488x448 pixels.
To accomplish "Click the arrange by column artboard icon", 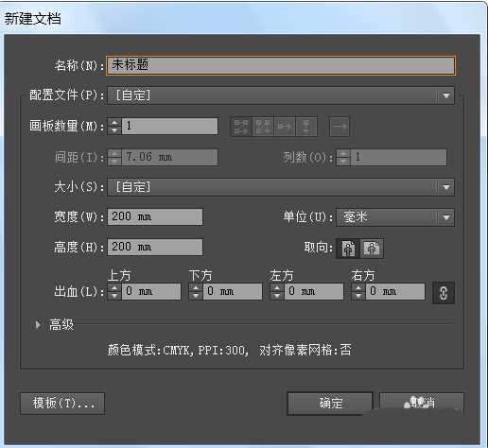I will click(x=306, y=127).
